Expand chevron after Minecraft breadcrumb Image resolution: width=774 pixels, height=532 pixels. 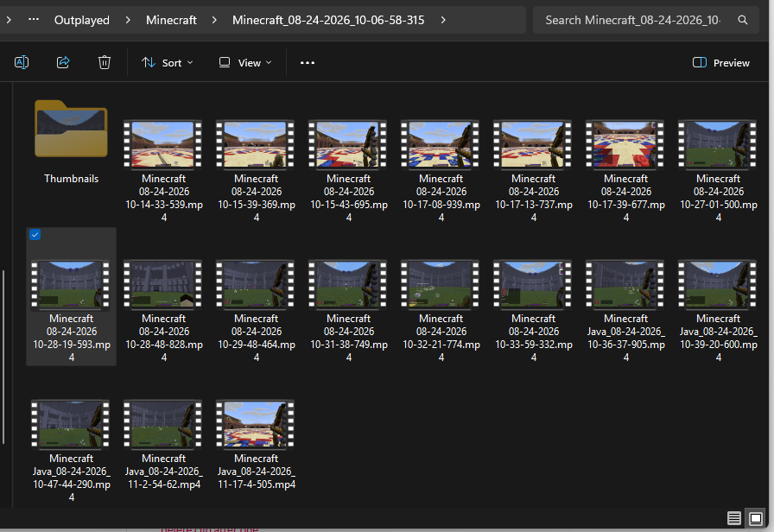pos(214,20)
